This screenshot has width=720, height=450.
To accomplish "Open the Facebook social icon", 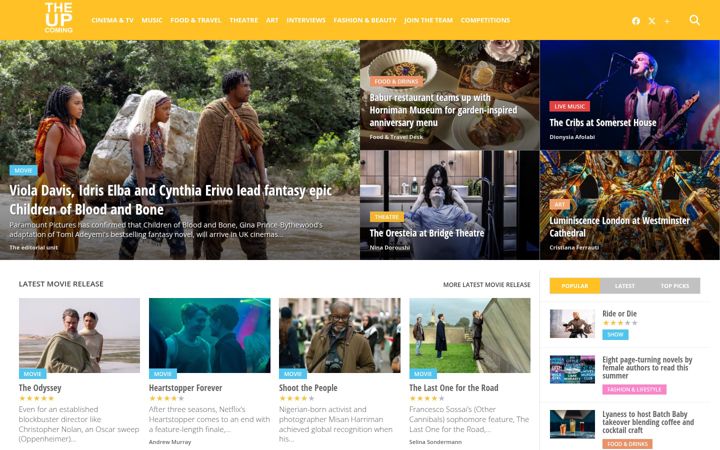I will (x=636, y=21).
